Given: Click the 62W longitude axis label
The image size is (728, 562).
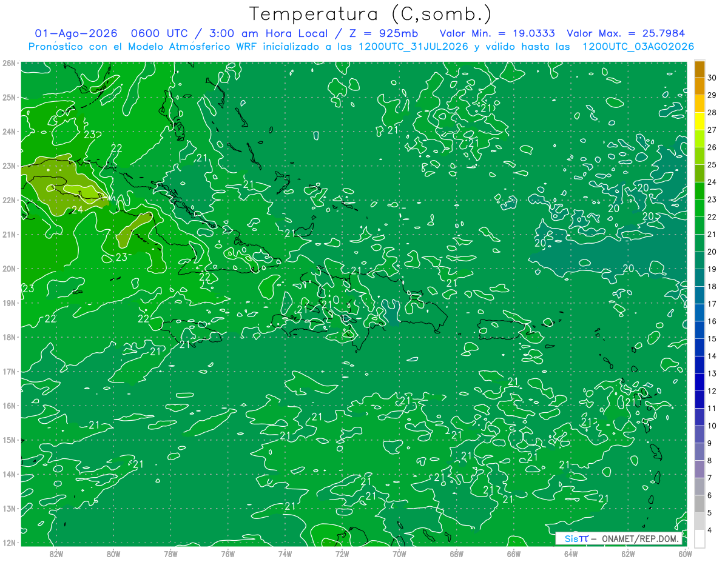Looking at the screenshot, I should click(x=628, y=554).
